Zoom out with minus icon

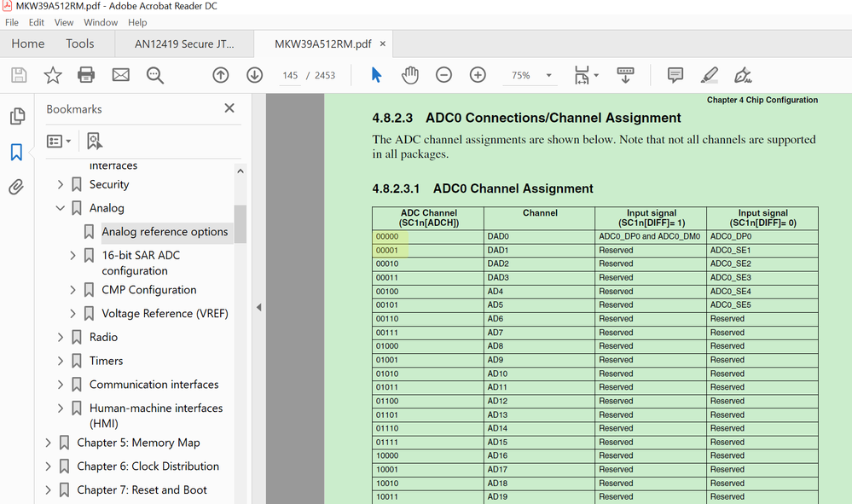444,75
